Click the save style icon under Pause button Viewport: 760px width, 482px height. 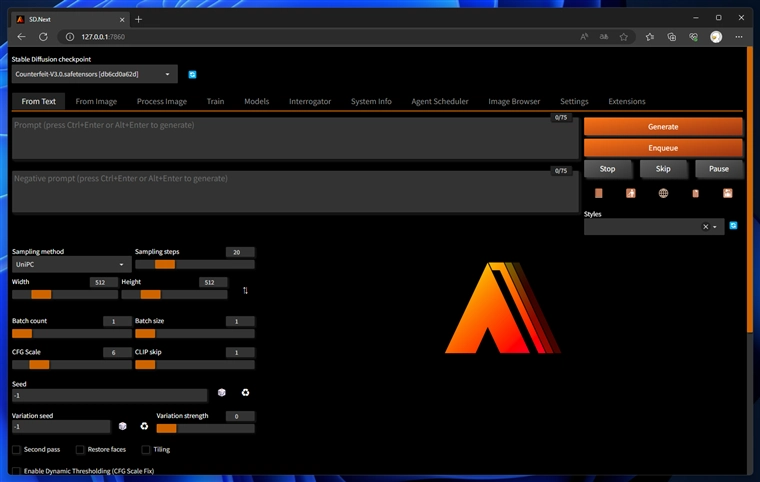pyautogui.click(x=728, y=193)
